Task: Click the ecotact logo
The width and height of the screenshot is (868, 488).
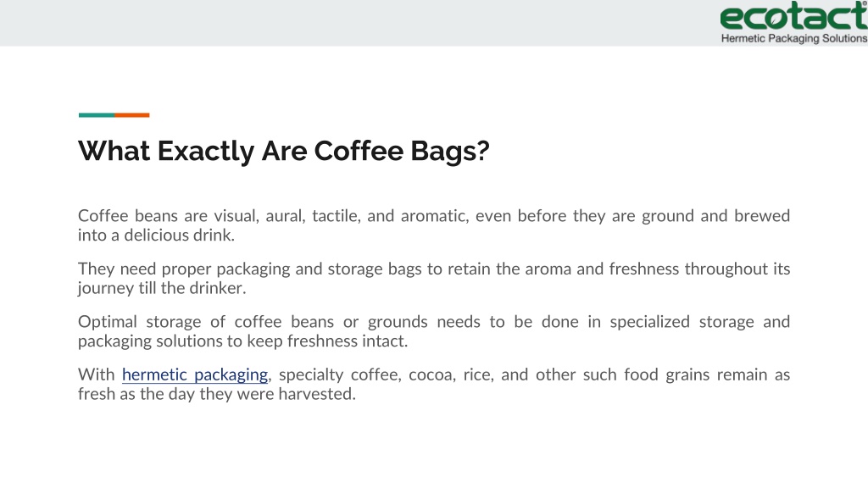Action: click(x=793, y=22)
